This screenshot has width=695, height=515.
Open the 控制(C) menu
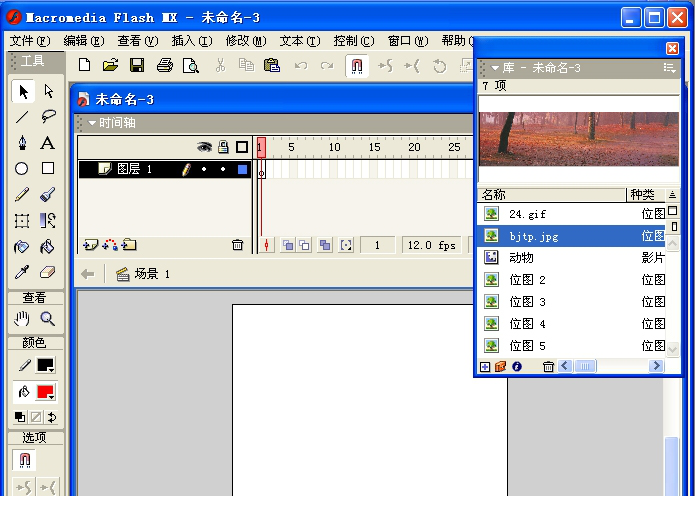354,41
